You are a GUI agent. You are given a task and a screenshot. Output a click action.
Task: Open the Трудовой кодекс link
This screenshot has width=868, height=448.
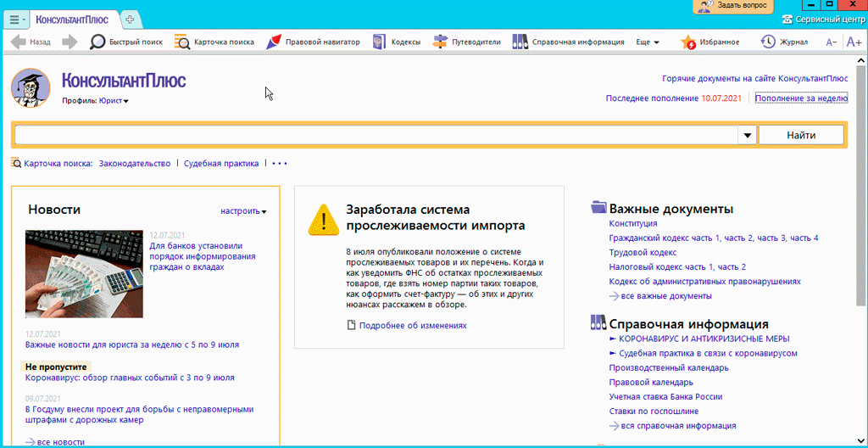[643, 252]
